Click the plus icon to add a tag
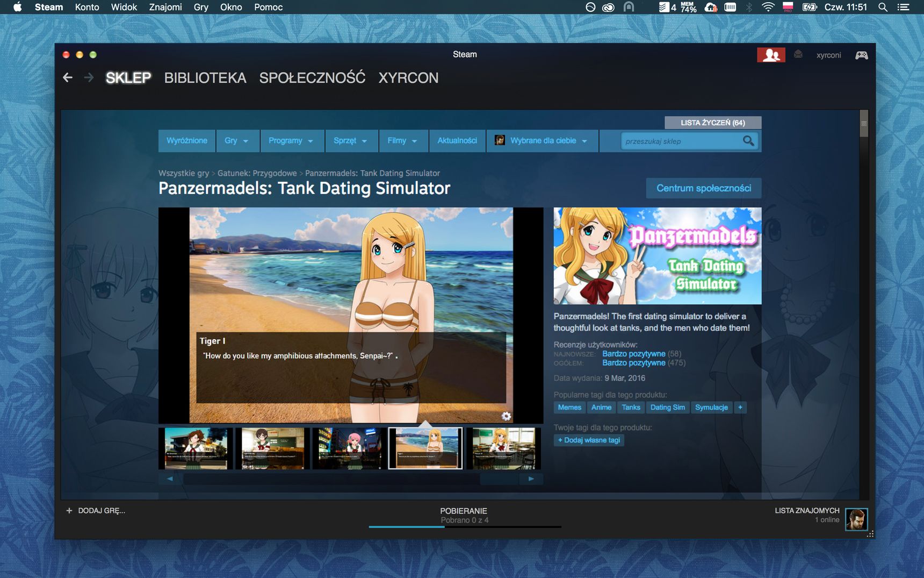 tap(740, 408)
